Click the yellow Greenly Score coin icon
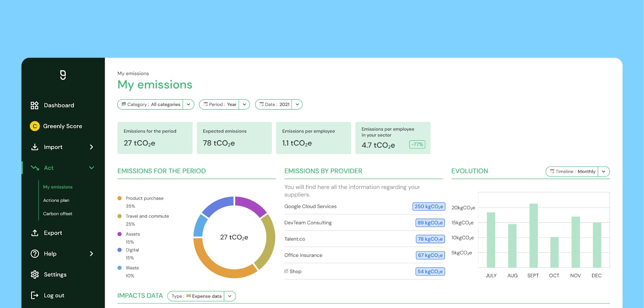The height and width of the screenshot is (308, 644). coord(35,126)
